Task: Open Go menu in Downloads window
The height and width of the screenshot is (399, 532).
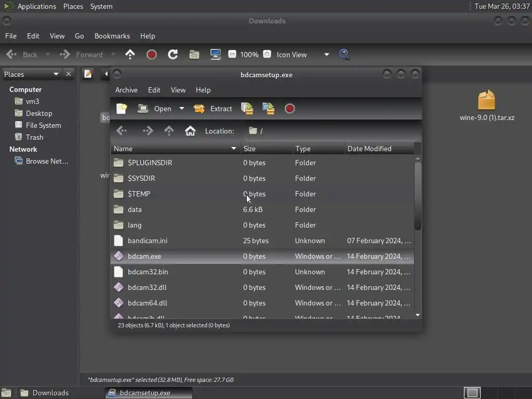Action: pyautogui.click(x=79, y=36)
